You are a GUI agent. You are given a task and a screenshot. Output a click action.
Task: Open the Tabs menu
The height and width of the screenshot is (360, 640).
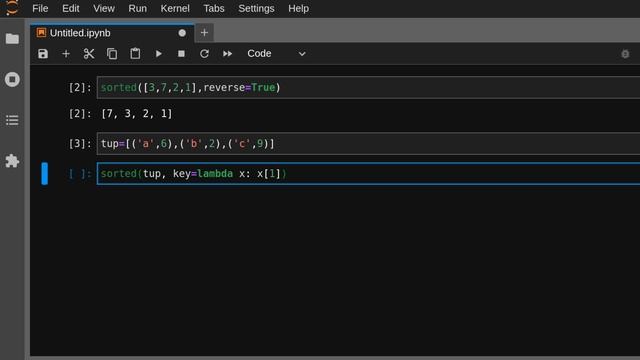point(214,8)
